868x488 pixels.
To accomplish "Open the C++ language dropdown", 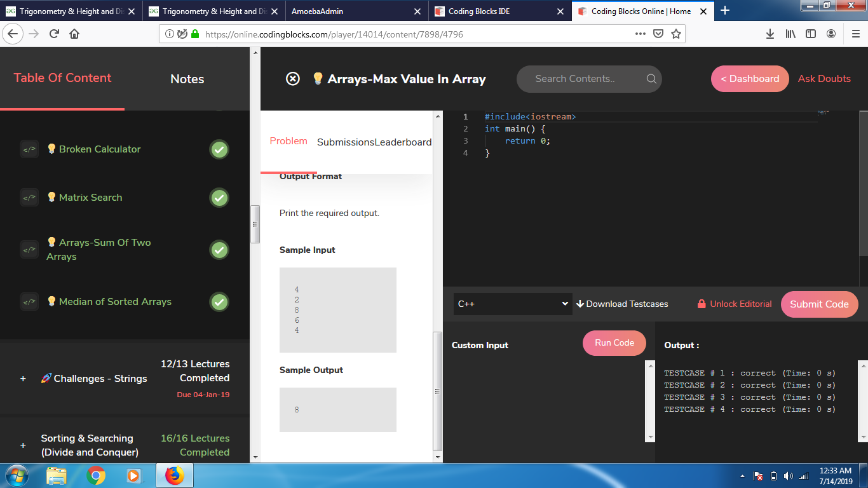I will pyautogui.click(x=512, y=304).
